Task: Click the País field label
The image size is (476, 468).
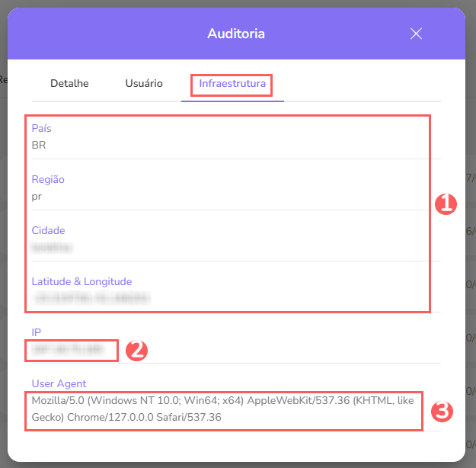Action: click(42, 128)
